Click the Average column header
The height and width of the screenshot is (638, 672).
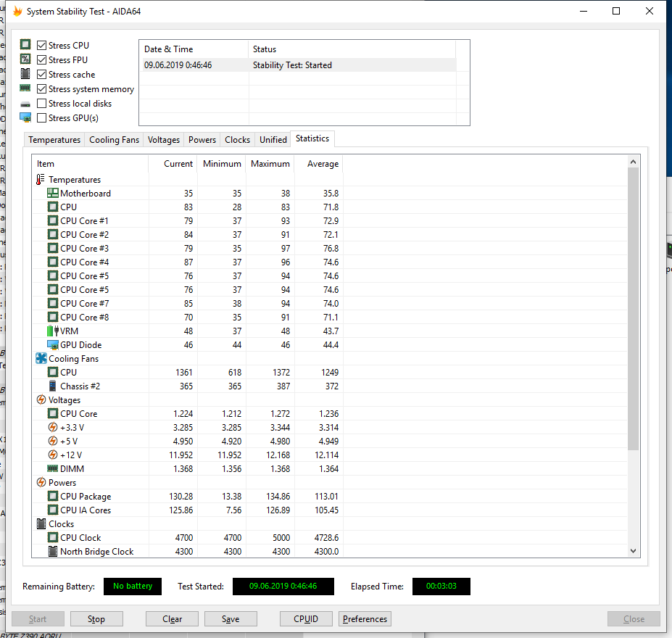click(318, 164)
